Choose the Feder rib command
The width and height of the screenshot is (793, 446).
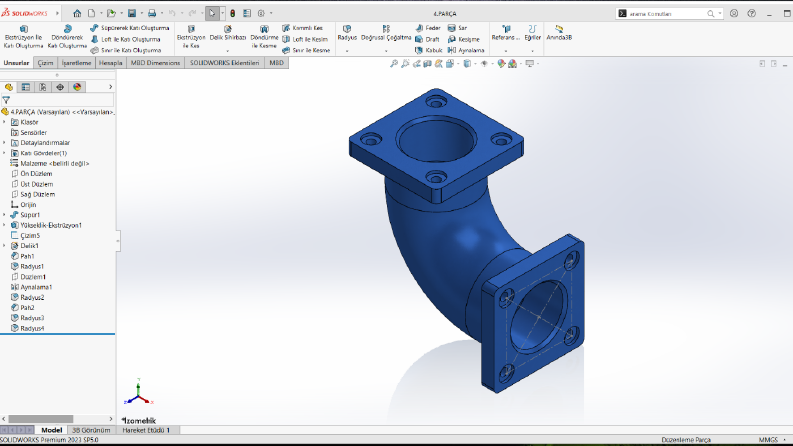click(x=428, y=28)
